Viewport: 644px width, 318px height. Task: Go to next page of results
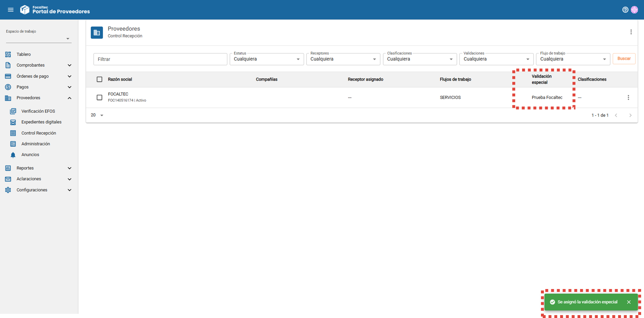pyautogui.click(x=630, y=115)
